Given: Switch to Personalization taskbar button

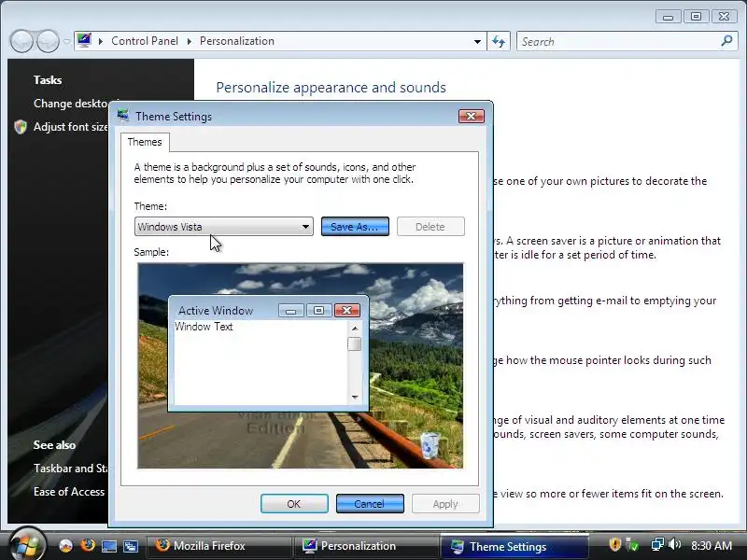Looking at the screenshot, I should click(365, 546).
